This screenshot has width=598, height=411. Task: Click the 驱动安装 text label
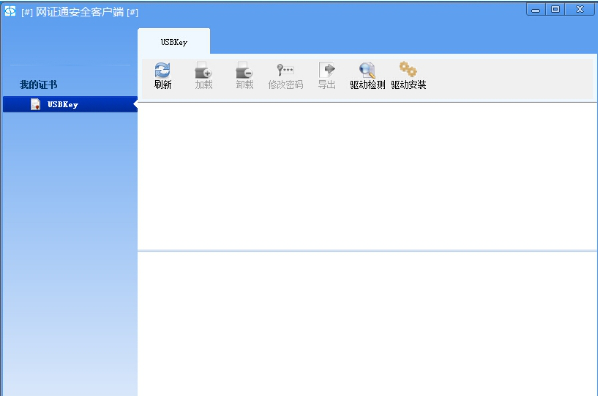tap(408, 85)
